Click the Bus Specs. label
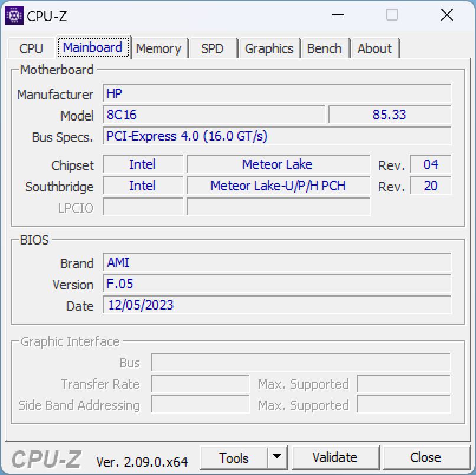Image resolution: width=476 pixels, height=475 pixels. [x=62, y=137]
